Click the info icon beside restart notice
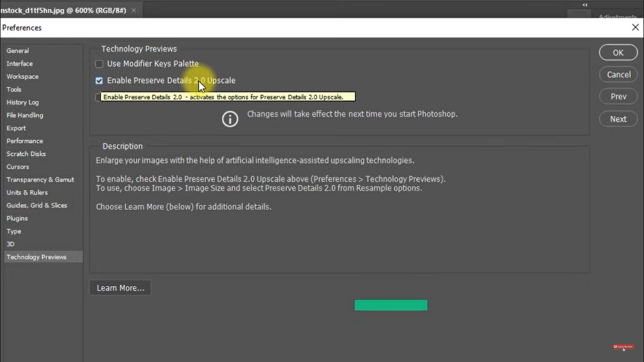The height and width of the screenshot is (362, 644). coord(230,119)
